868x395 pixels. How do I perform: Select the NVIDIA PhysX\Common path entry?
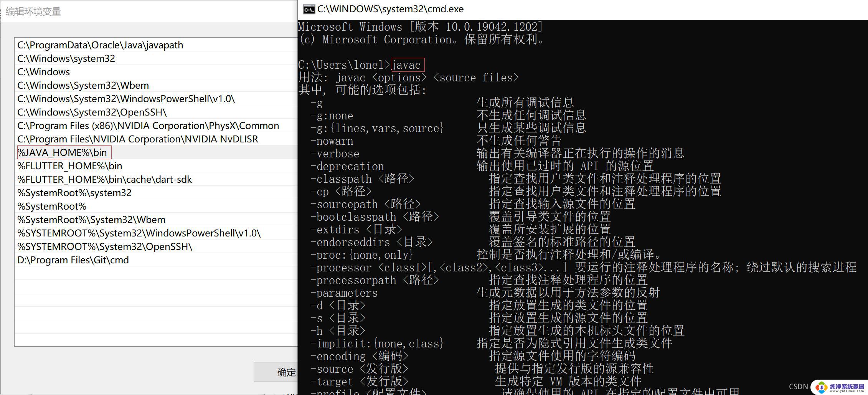(156, 126)
